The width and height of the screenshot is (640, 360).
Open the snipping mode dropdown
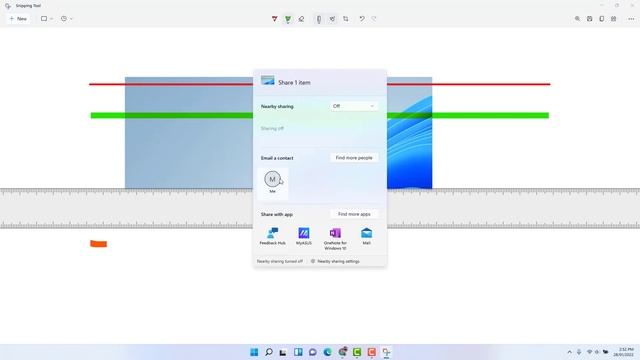tap(47, 19)
